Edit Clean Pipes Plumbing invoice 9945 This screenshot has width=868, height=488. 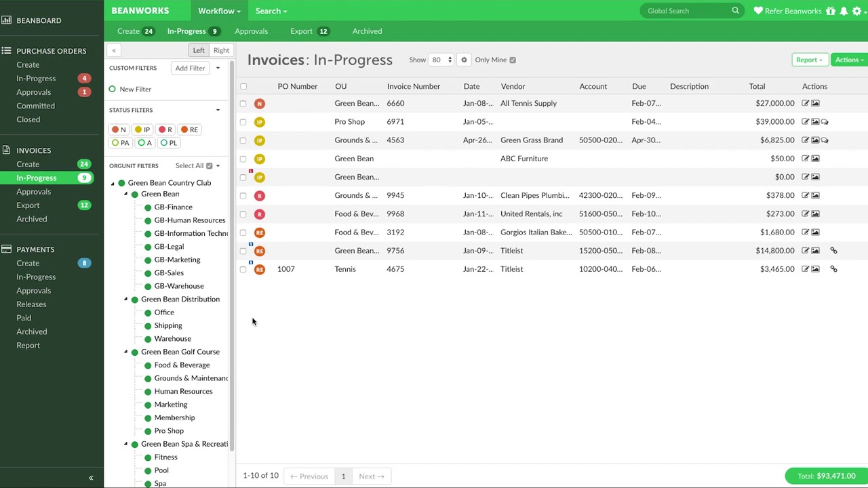pos(806,195)
